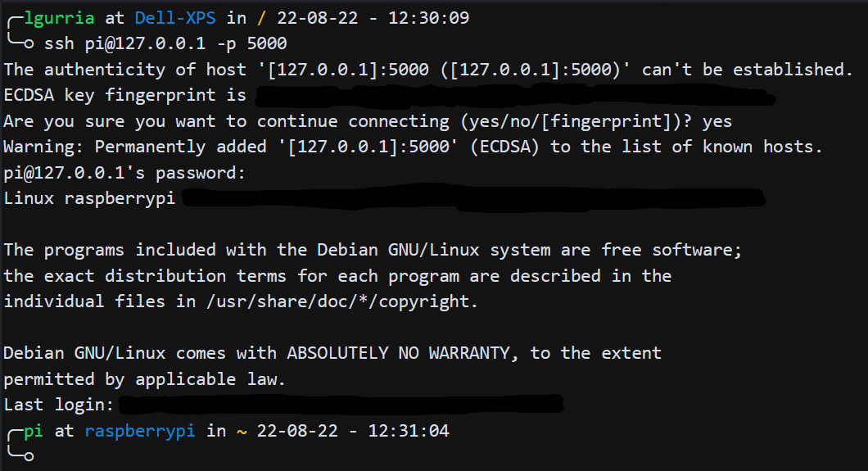The image size is (868, 471).
Task: Click the pi@127.0.0.1's password prompt line
Action: pos(124,173)
